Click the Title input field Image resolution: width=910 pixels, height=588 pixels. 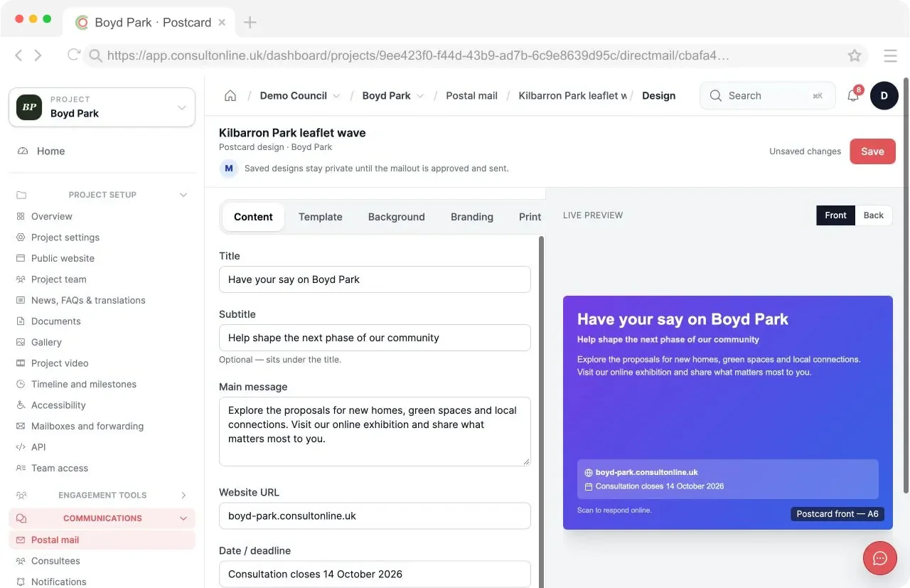point(375,279)
